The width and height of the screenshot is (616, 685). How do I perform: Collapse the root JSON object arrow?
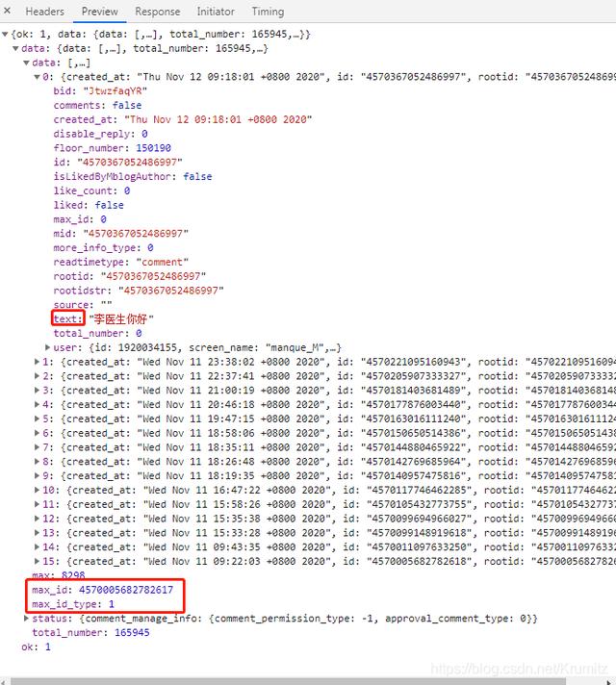[x=6, y=35]
